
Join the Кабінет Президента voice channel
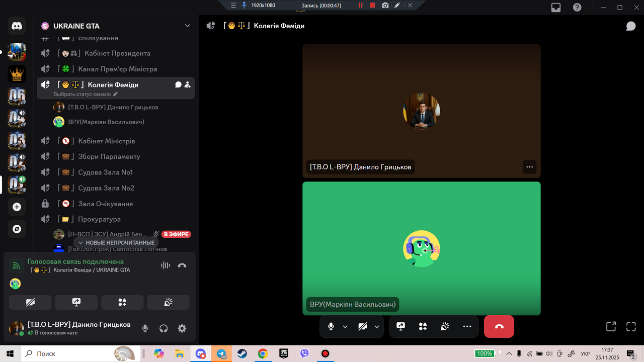pos(116,53)
